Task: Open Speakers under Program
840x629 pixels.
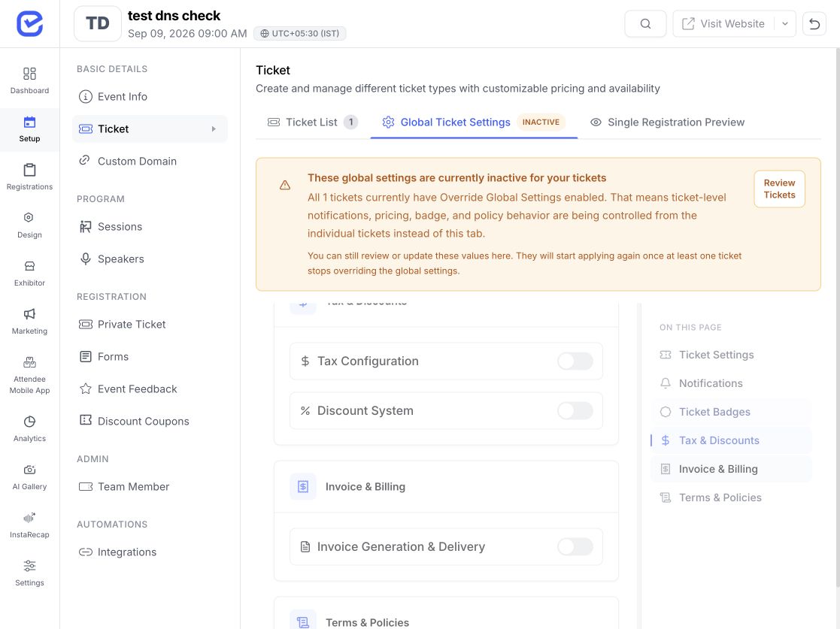Action: (x=150, y=259)
